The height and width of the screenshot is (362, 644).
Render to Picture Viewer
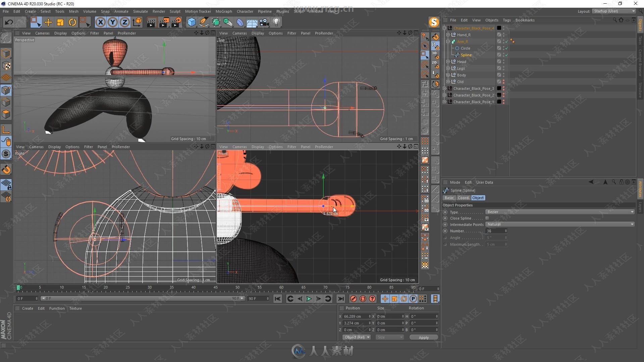[164, 22]
